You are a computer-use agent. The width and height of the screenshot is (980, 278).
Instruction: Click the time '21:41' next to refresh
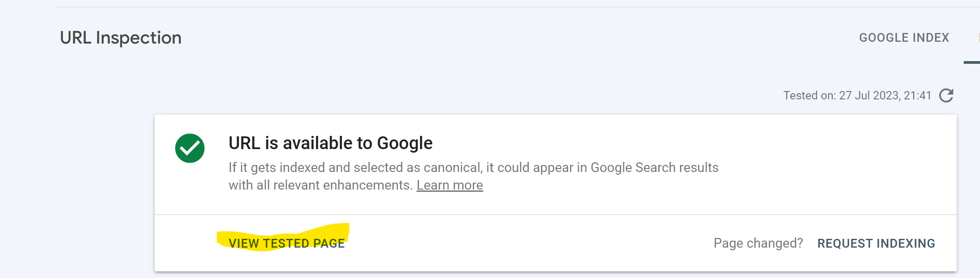pos(917,95)
